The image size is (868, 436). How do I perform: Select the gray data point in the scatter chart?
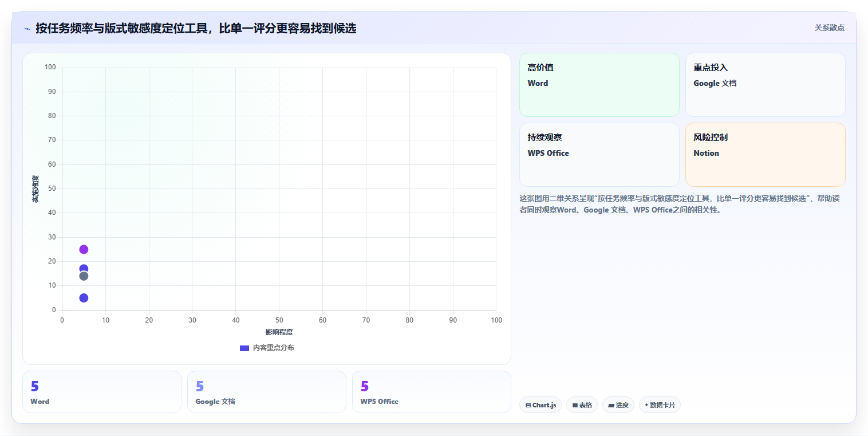pyautogui.click(x=84, y=276)
